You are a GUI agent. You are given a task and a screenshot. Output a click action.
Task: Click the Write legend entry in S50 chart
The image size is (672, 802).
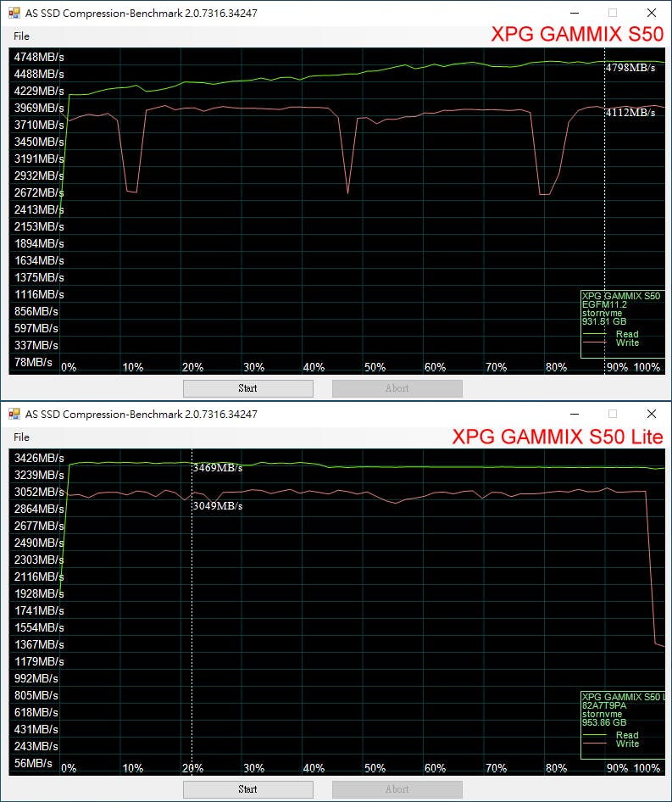pos(611,343)
